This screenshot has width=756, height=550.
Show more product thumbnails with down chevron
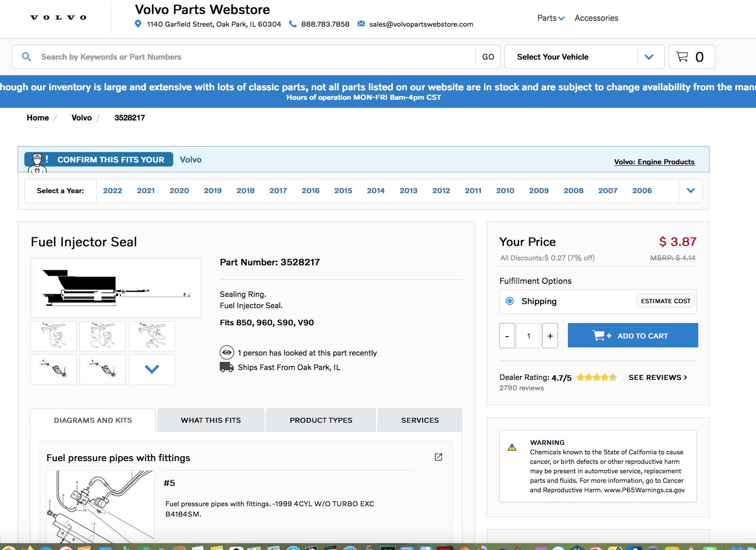[152, 369]
